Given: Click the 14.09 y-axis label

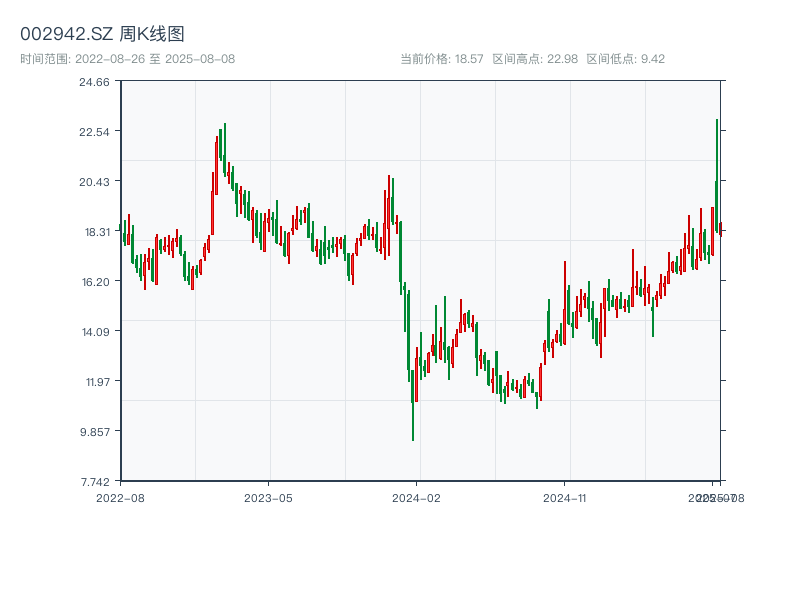Looking at the screenshot, I should tap(94, 331).
